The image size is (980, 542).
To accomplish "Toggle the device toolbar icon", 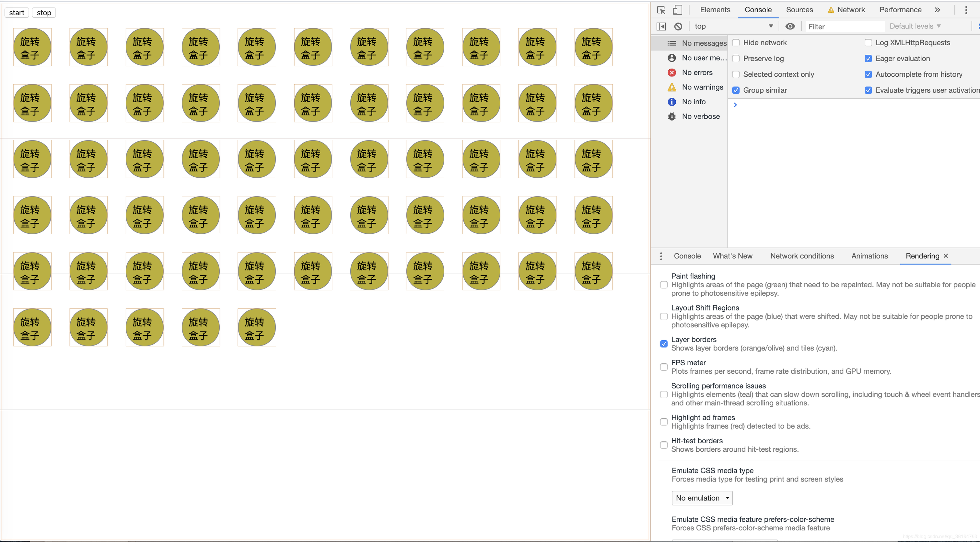I will coord(678,10).
